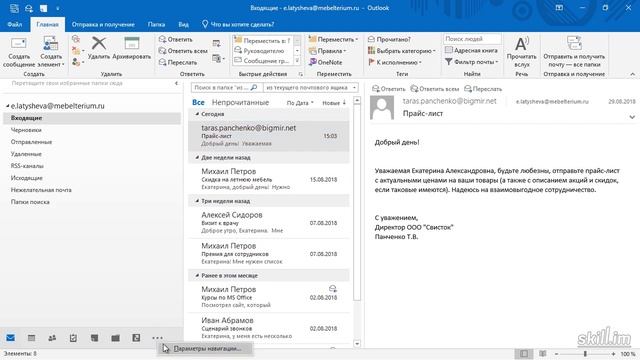Switch to Folders view icon

click(x=116, y=338)
